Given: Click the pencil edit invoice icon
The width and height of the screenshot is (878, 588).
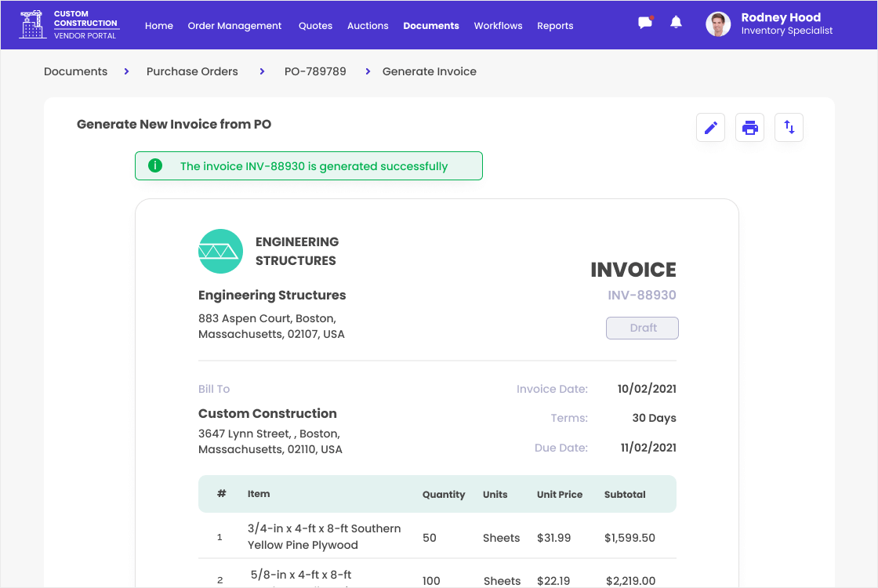Looking at the screenshot, I should (710, 128).
